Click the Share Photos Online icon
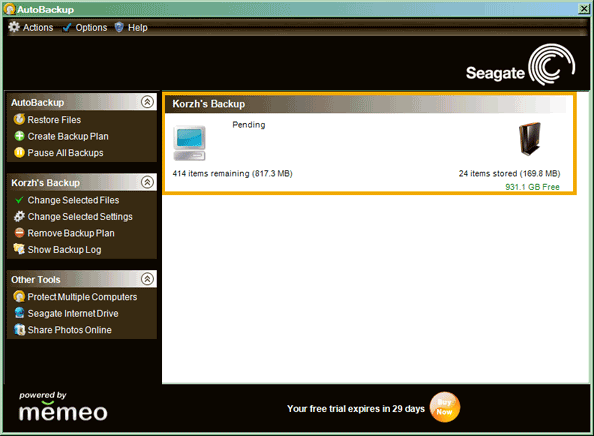Viewport: 594px width, 436px height. (19, 330)
